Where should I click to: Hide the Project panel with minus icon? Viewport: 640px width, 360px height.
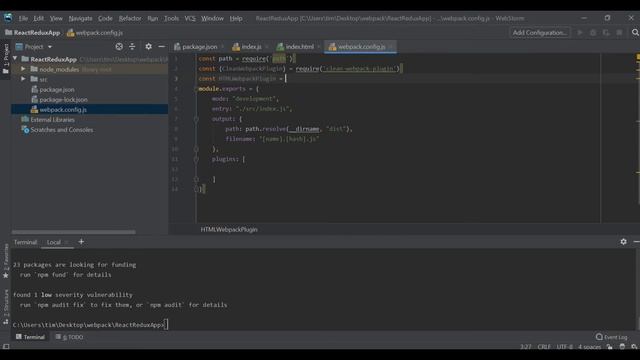tap(162, 47)
